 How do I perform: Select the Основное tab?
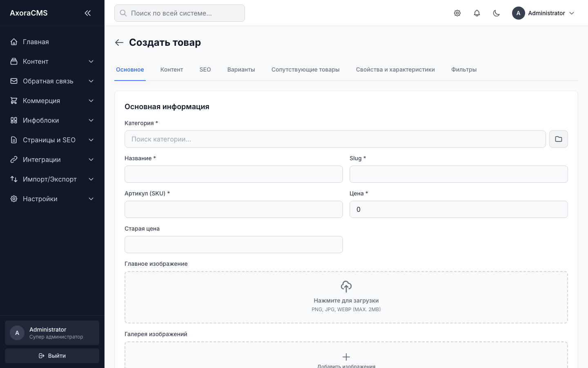pos(130,70)
